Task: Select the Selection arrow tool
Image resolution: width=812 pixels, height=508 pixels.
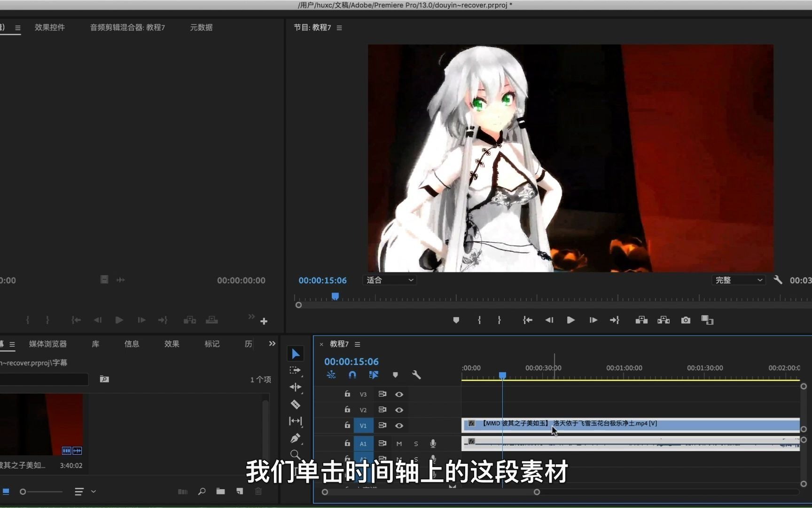Action: (x=296, y=354)
